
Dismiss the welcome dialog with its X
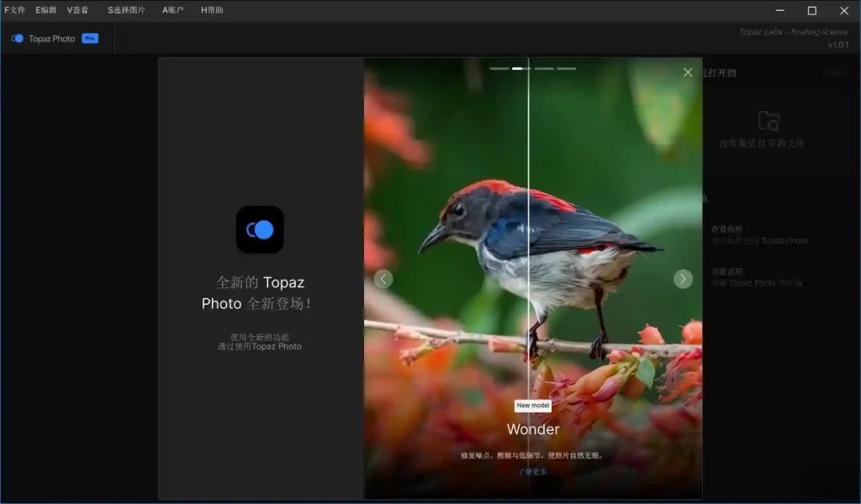tap(688, 71)
